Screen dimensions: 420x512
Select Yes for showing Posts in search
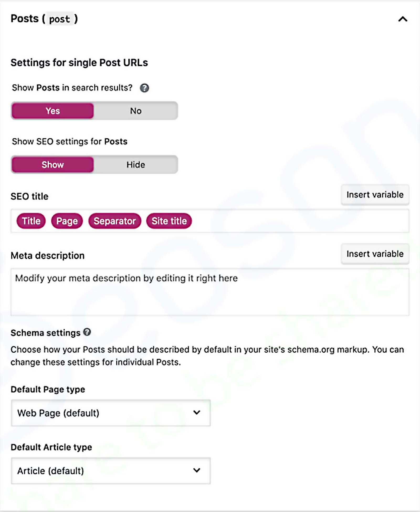53,111
